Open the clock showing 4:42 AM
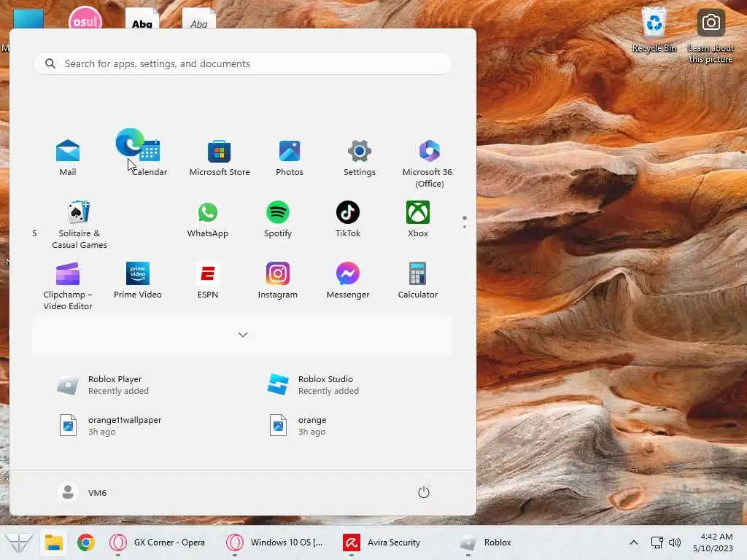 [713, 542]
